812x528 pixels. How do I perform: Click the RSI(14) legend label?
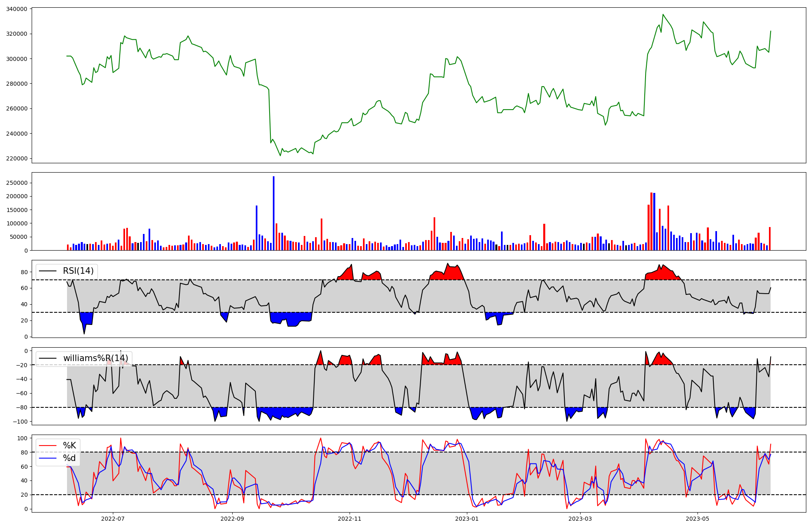[x=78, y=271]
